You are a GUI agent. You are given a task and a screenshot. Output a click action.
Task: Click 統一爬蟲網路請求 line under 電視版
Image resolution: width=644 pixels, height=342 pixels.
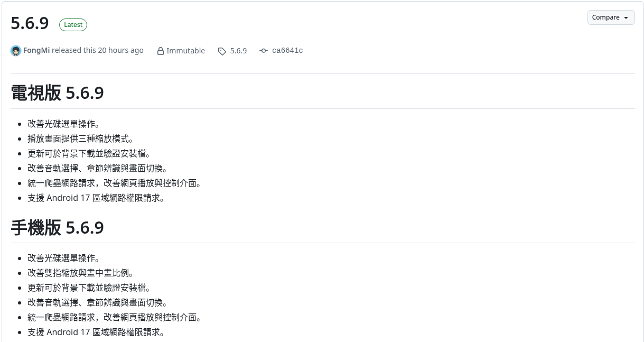[x=115, y=183]
